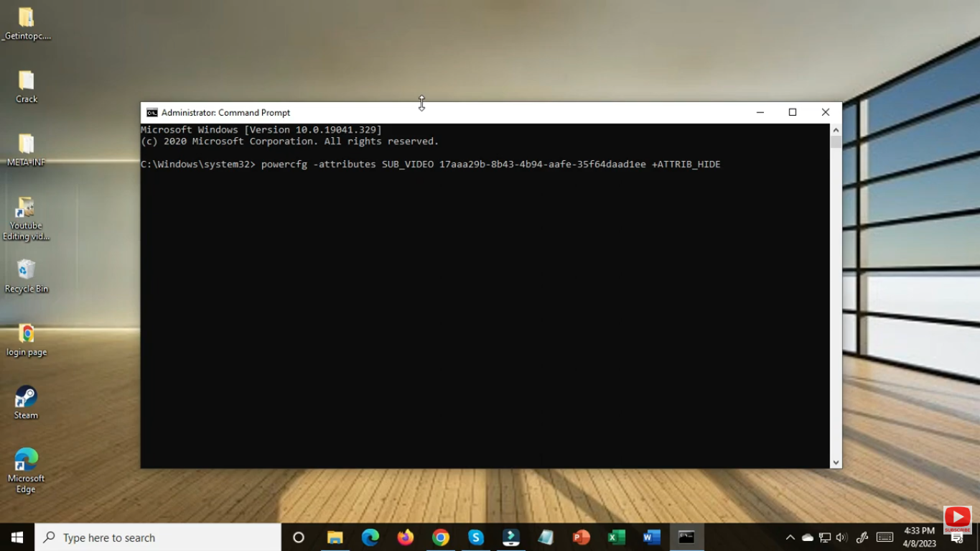980x551 pixels.
Task: Launch Google Chrome from the taskbar
Action: pos(440,537)
